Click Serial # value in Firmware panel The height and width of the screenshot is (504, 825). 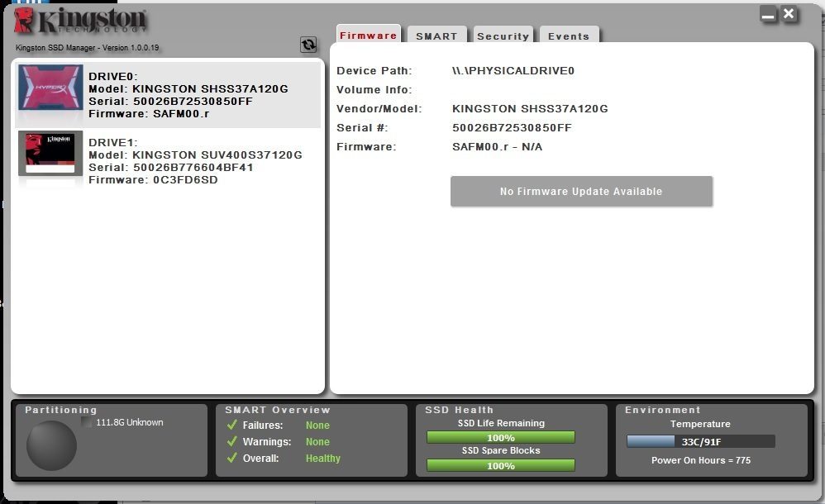[512, 128]
